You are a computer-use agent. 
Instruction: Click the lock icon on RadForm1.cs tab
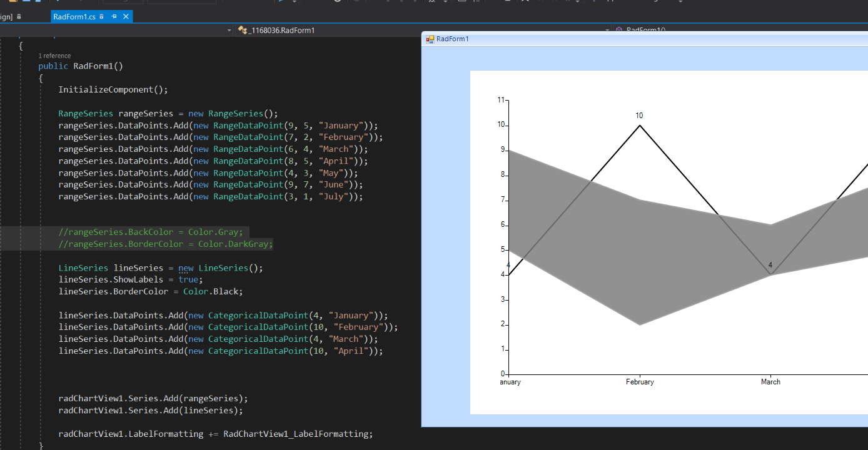pyautogui.click(x=102, y=17)
